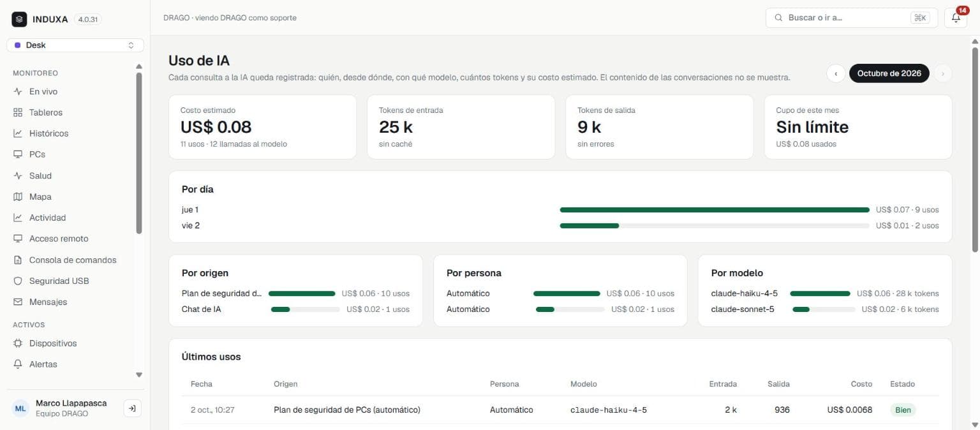Image resolution: width=980 pixels, height=430 pixels.
Task: Click the Chat de IA origin row
Action: tap(295, 309)
